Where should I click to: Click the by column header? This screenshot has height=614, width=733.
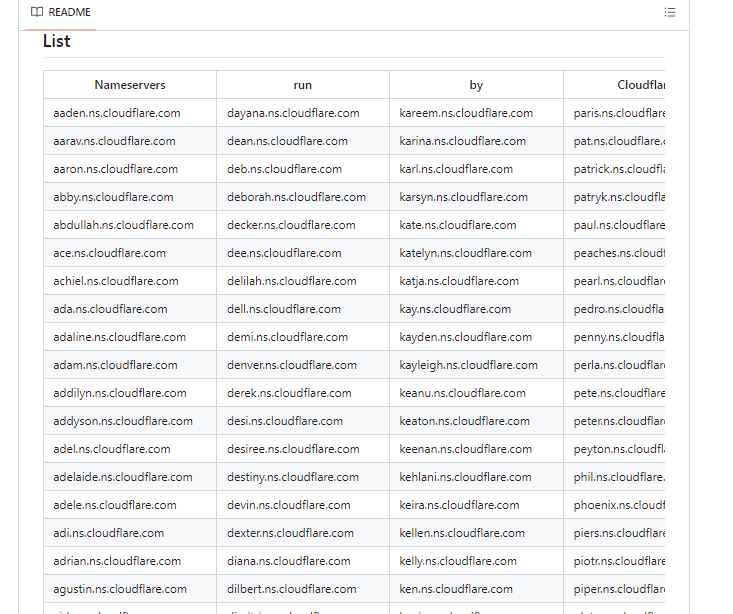(x=476, y=85)
